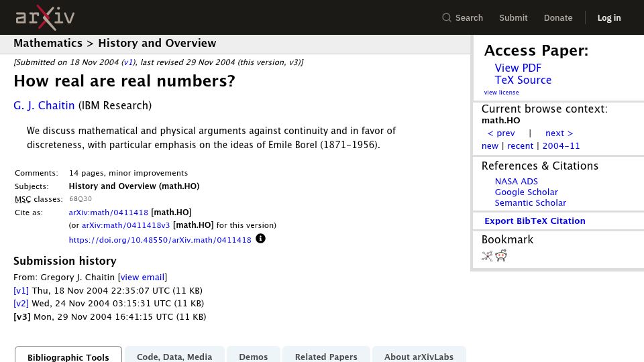This screenshot has height=362, width=644.
Task: Open author G. J. Chaitin link
Action: [x=44, y=105]
